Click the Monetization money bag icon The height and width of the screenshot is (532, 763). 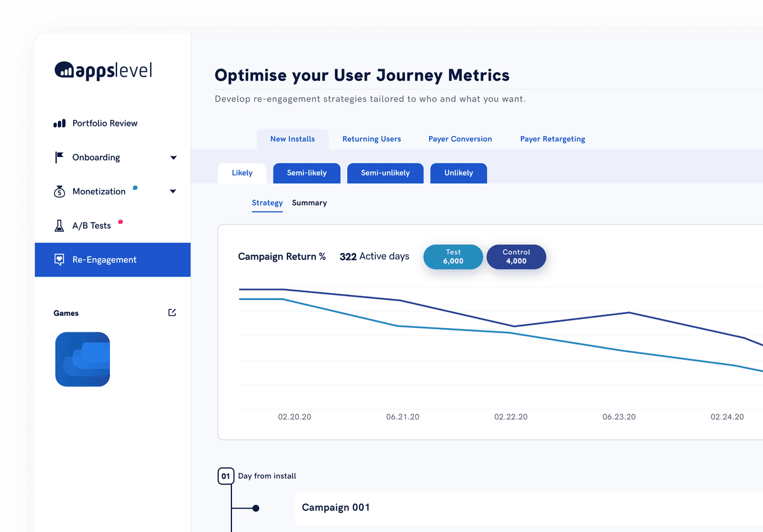[x=59, y=191]
